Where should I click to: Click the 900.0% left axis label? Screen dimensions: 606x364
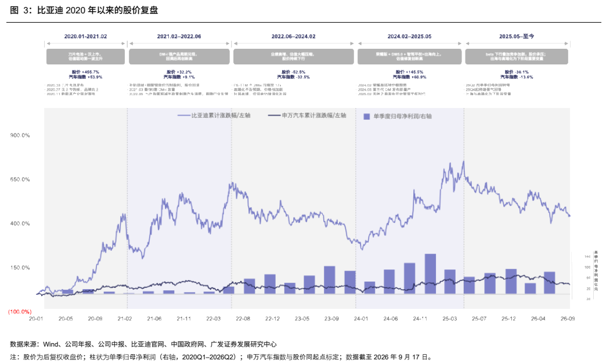[x=20, y=135]
